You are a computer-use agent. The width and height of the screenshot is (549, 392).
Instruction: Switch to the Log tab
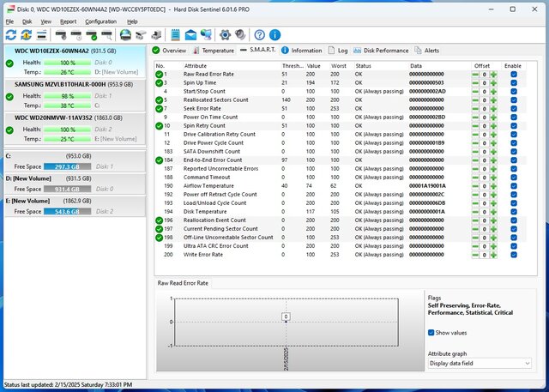[x=338, y=51]
